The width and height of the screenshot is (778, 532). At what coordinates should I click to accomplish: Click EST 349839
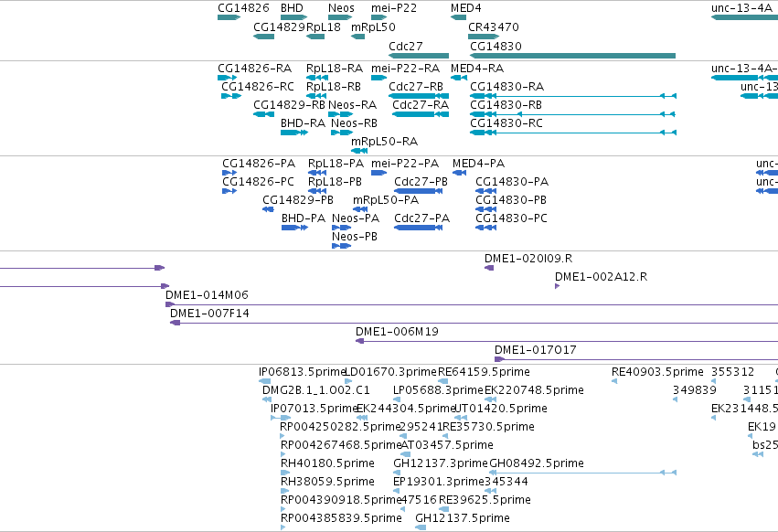(675, 400)
